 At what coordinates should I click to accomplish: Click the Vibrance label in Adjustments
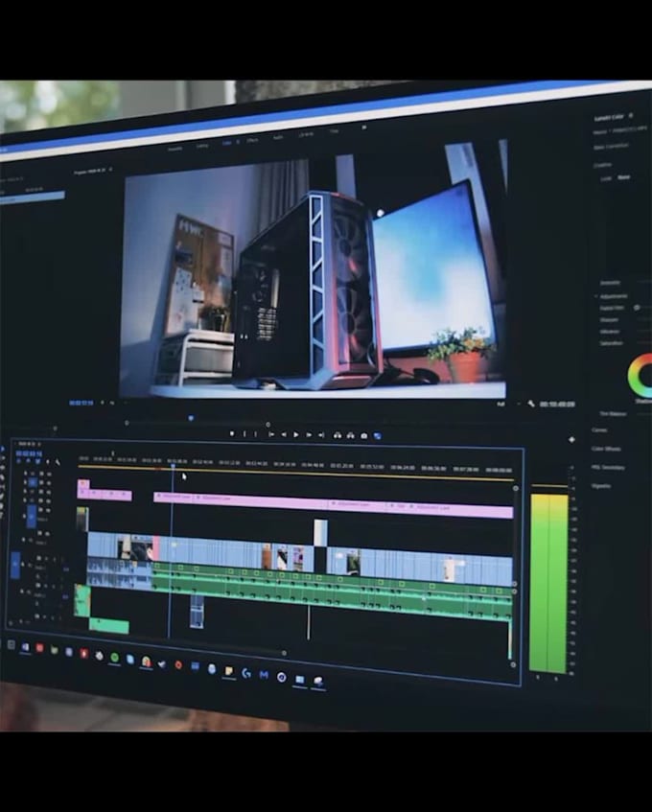pos(609,332)
